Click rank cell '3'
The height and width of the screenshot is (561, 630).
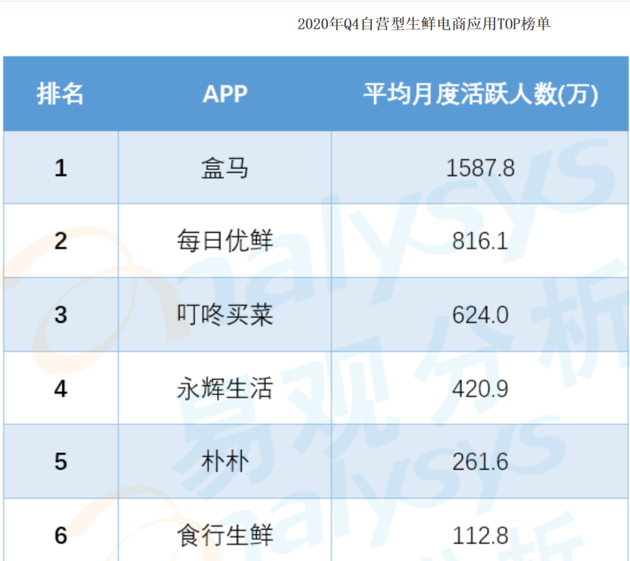pyautogui.click(x=61, y=315)
